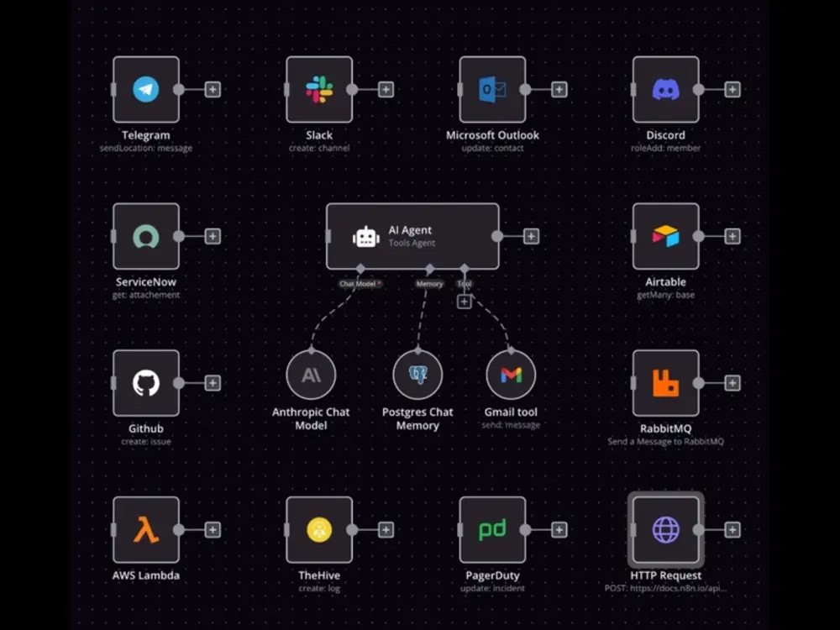Click the 'create: log' subtitle under TheHive
This screenshot has height=630, width=840.
pyautogui.click(x=319, y=589)
